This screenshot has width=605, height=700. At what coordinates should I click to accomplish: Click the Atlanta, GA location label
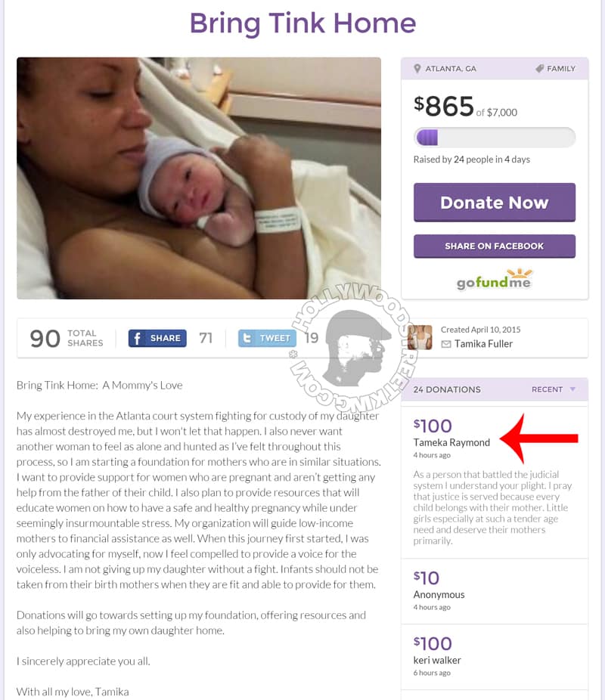pos(451,69)
